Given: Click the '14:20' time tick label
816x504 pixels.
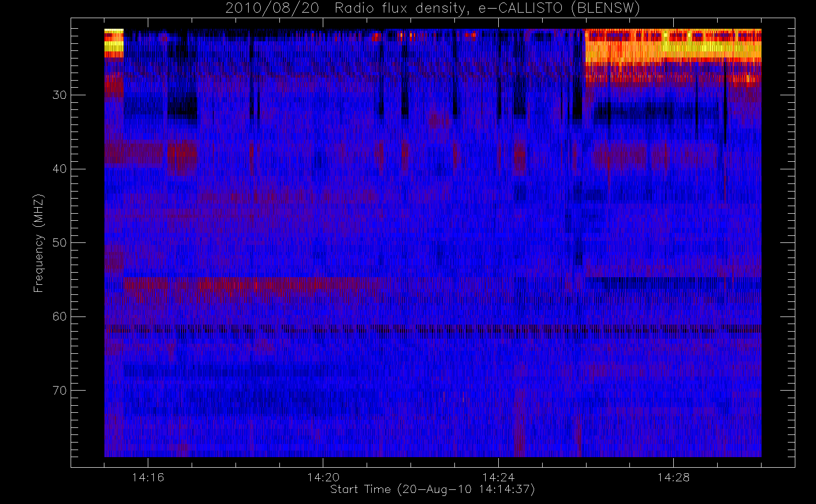Looking at the screenshot, I should click(x=323, y=477).
